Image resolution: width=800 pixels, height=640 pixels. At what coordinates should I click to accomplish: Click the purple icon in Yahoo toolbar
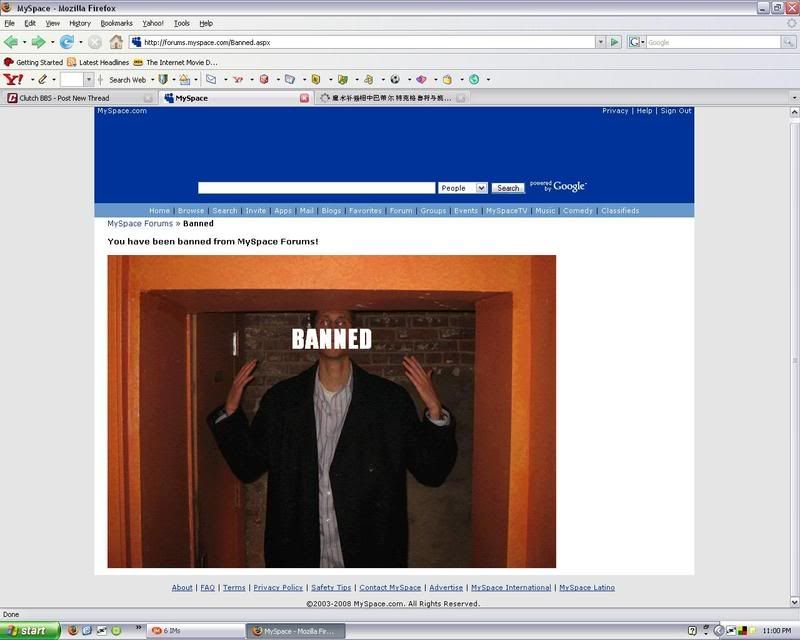tap(421, 79)
